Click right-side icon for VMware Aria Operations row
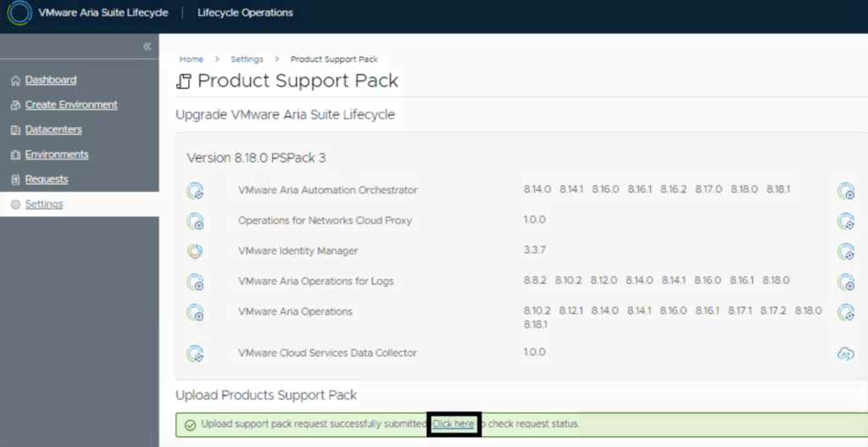The height and width of the screenshot is (447, 868). pyautogui.click(x=845, y=312)
